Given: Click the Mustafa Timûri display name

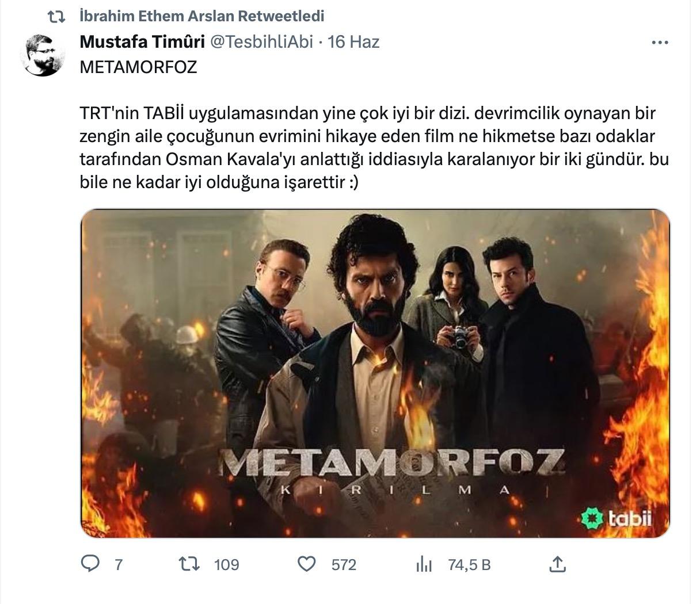Looking at the screenshot, I should 142,42.
